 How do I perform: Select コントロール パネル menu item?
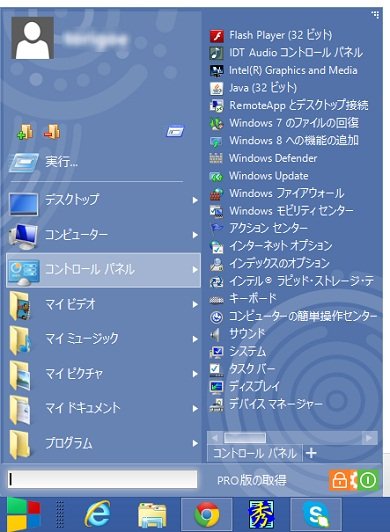104,270
